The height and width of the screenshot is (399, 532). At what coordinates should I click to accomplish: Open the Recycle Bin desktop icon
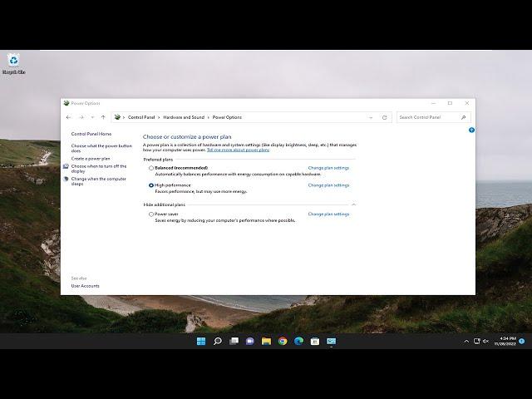click(13, 64)
